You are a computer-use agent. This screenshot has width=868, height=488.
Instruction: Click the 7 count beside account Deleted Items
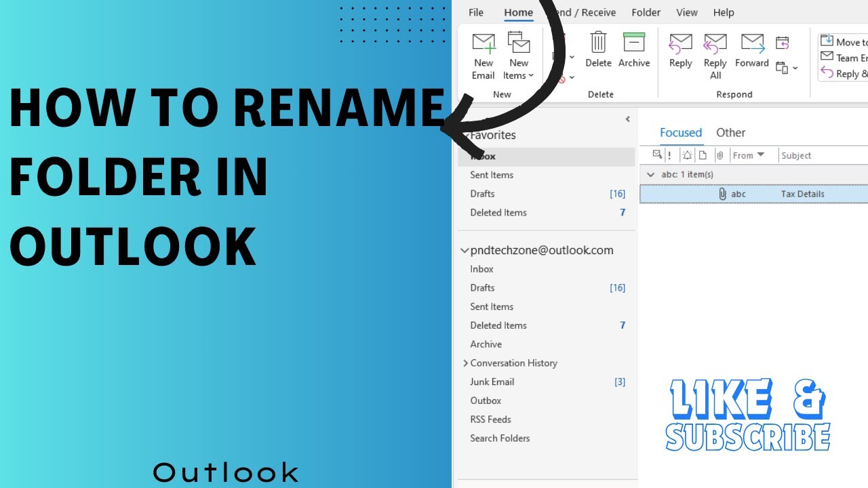[623, 325]
